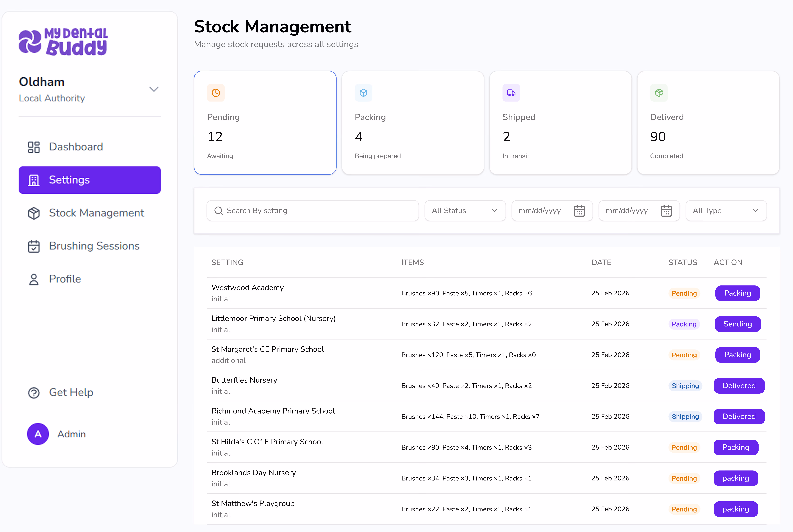The image size is (793, 532).
Task: Open the All Status dropdown
Action: point(465,211)
